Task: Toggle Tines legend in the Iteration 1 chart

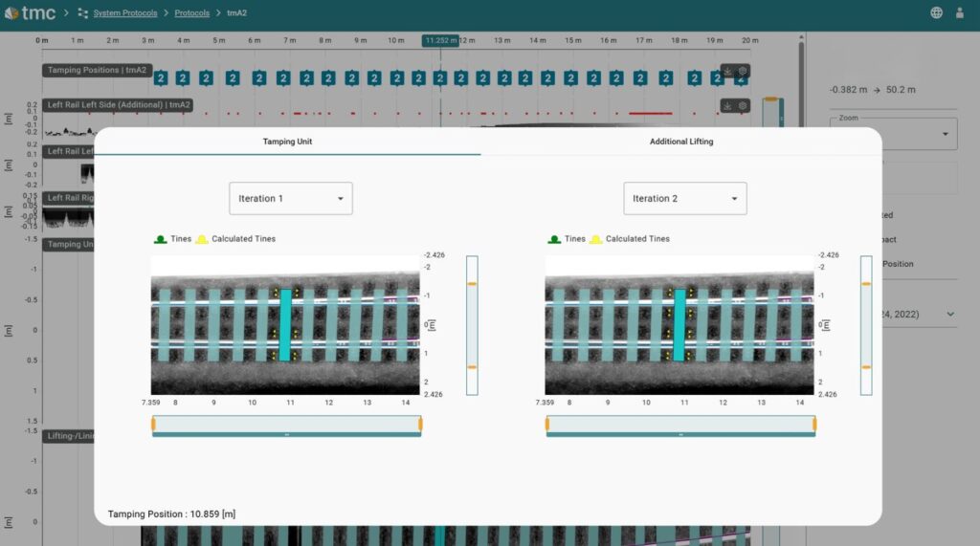Action: [x=172, y=239]
